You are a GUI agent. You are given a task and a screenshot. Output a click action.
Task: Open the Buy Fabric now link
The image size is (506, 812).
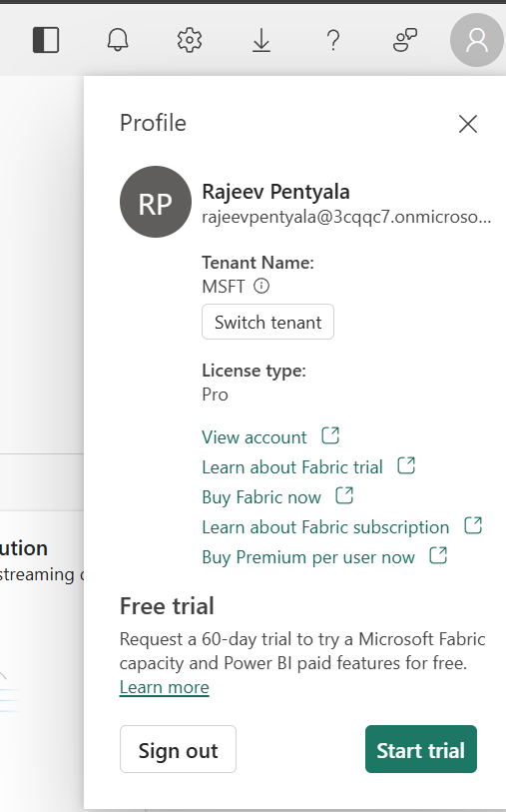(x=261, y=497)
